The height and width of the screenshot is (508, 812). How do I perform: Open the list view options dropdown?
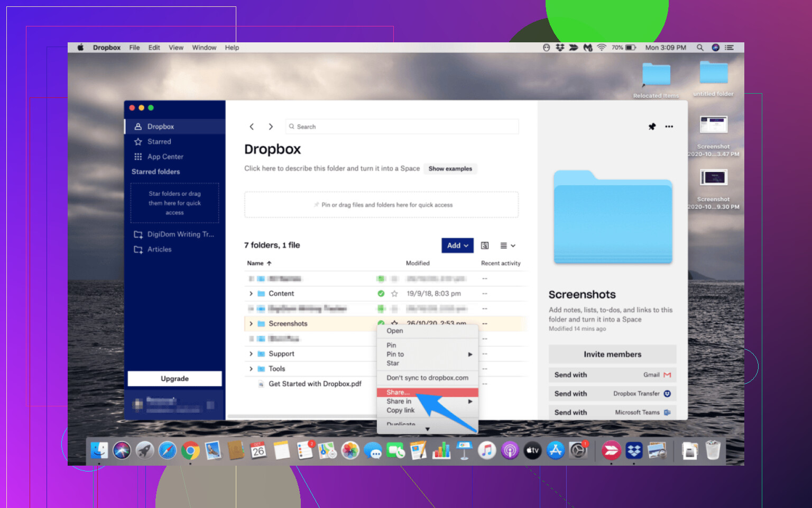click(x=508, y=246)
